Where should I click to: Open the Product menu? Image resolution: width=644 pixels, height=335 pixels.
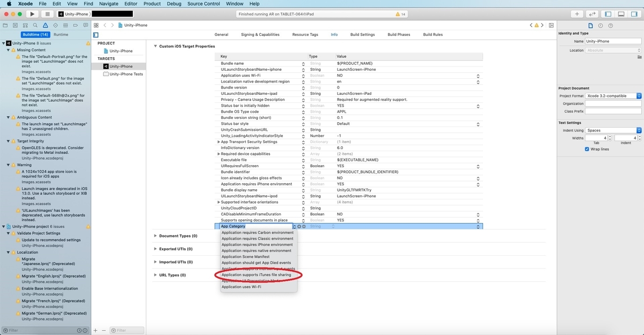click(152, 4)
